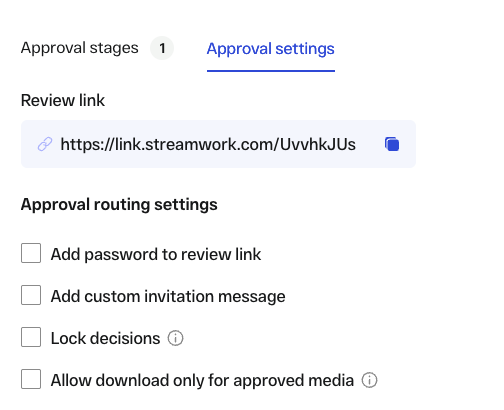Click the chain link icon beside the URL
The height and width of the screenshot is (410, 504).
45,144
